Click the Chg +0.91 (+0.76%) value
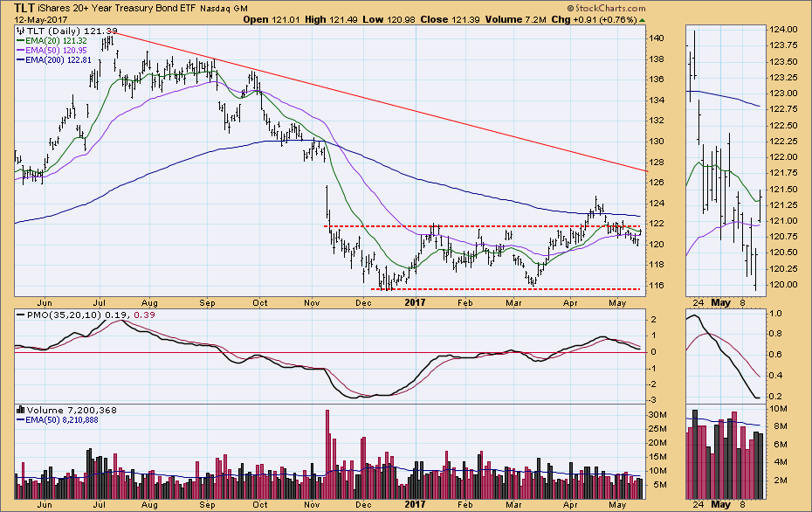Screen dimensions: 812x512 [x=594, y=20]
